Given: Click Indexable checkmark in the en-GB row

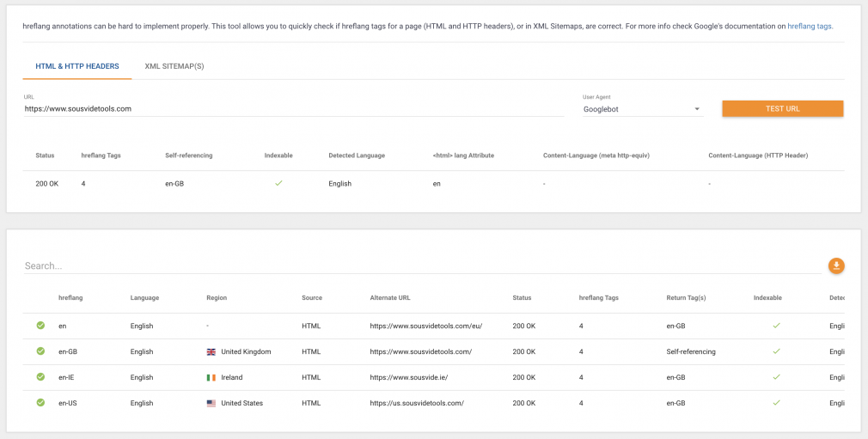Looking at the screenshot, I should [776, 351].
